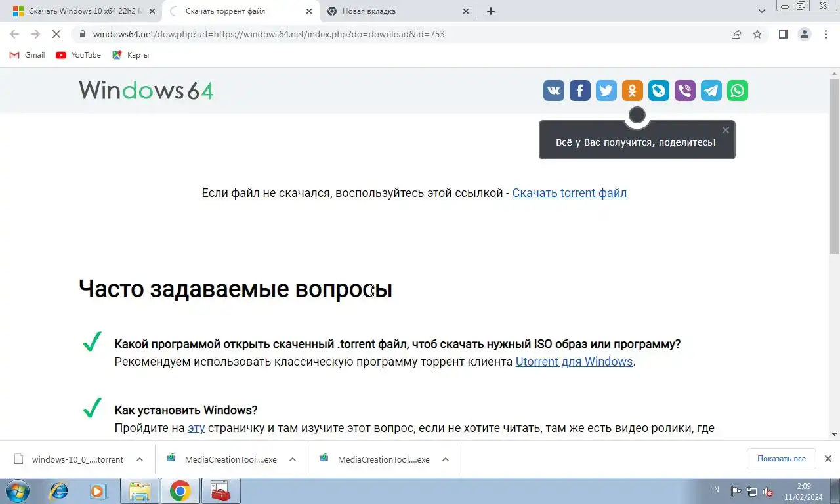This screenshot has height=504, width=840.
Task: Close the 'Скачать торрент файл' tab
Action: (x=309, y=11)
